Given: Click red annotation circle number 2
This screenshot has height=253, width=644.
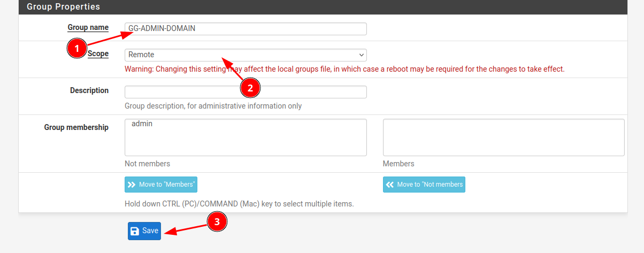Looking at the screenshot, I should [x=250, y=88].
